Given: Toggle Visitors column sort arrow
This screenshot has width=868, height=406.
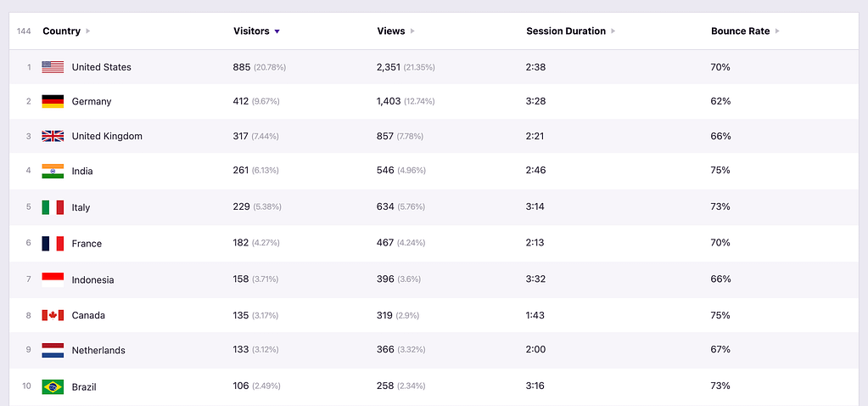Looking at the screenshot, I should [x=277, y=31].
